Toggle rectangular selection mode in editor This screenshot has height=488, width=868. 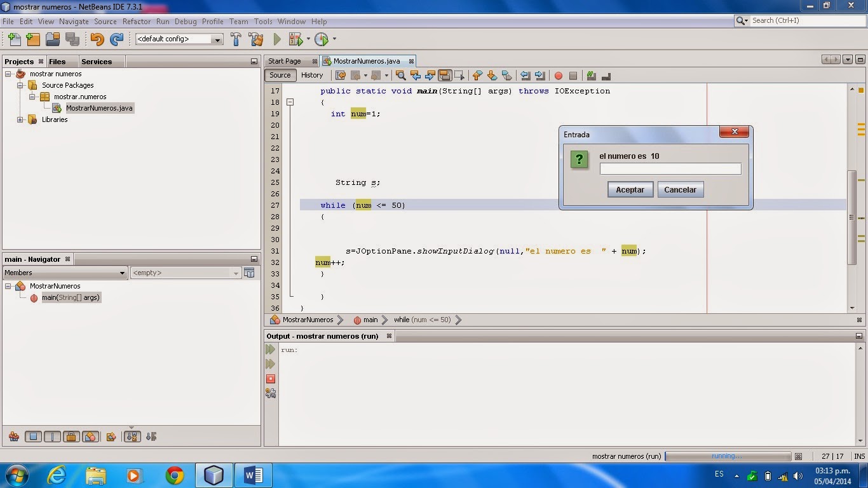459,76
